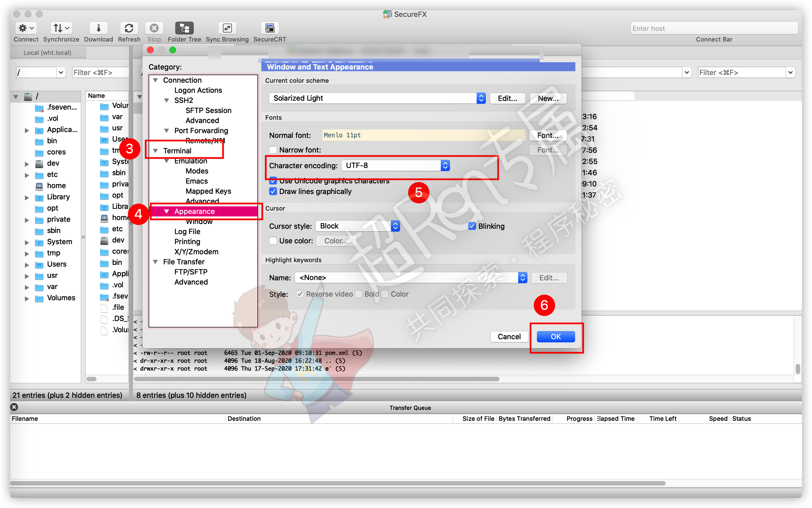
Task: Select Logon Actions category
Action: pos(198,90)
